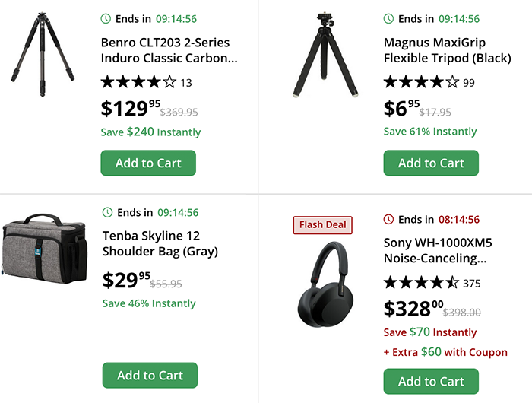Add Benro CLT203 tripod to cart
Viewport: 532px width, 403px height.
[148, 163]
